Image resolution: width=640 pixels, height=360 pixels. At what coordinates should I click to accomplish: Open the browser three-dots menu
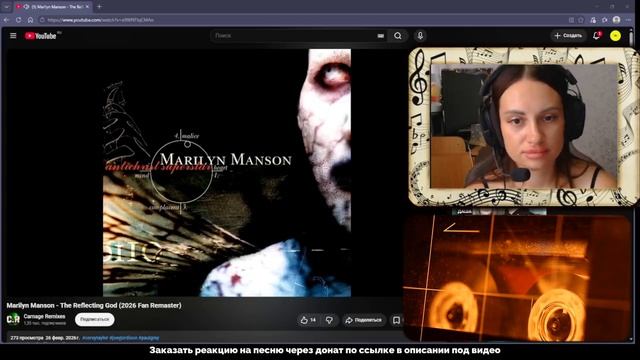pyautogui.click(x=629, y=20)
